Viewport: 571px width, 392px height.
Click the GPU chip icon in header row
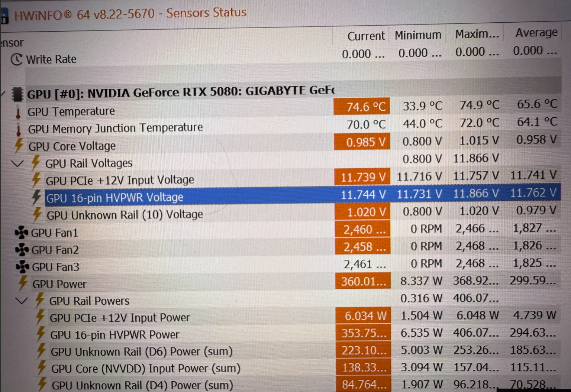click(x=17, y=94)
